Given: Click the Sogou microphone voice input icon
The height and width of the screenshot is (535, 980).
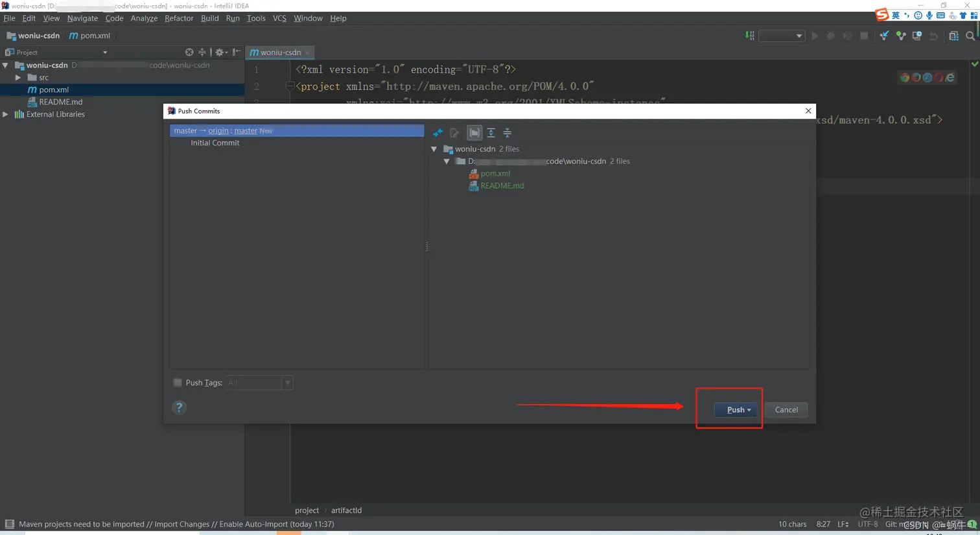Looking at the screenshot, I should click(x=929, y=15).
